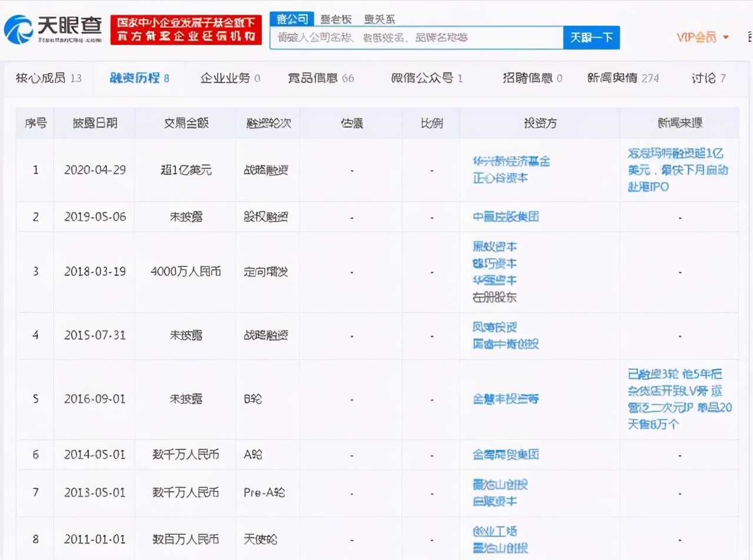753x560 pixels.
Task: Switch to the 查关系 search category
Action: (378, 19)
